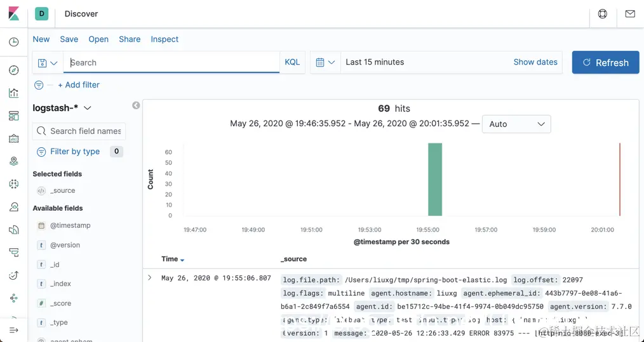Viewport: 644px width, 342px height.
Task: Select the _score available field
Action: 60,303
